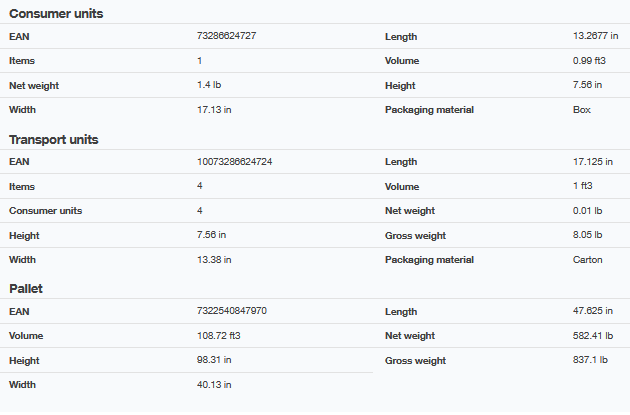
Task: Click the Pallet section heading
Action: (25, 289)
